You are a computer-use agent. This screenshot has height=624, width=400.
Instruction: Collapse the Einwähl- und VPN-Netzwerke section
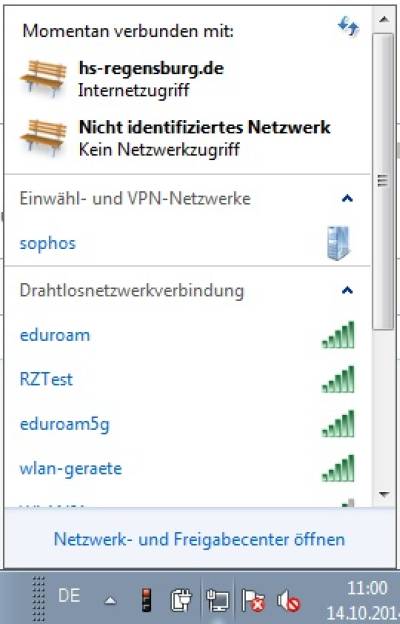click(347, 198)
